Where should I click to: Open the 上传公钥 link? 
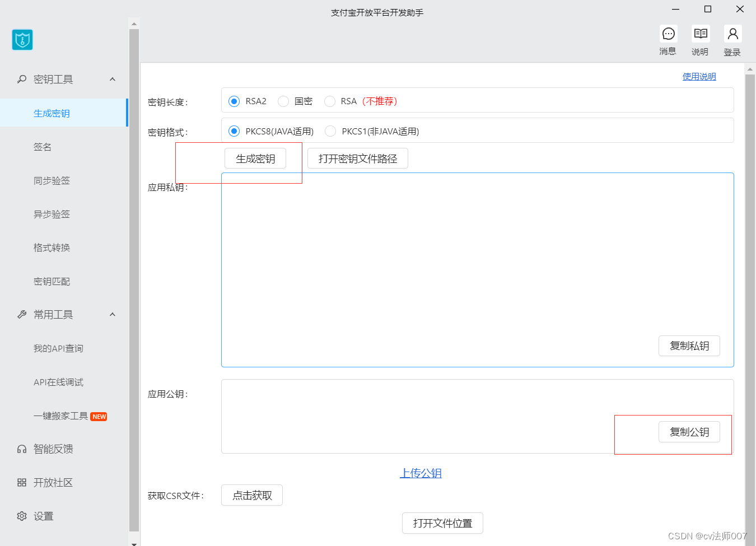(421, 473)
